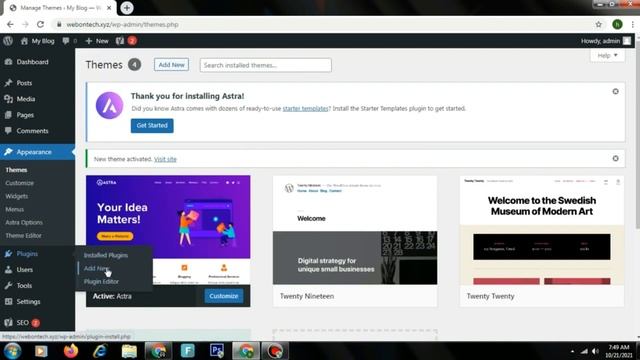This screenshot has height=360, width=640.
Task: Click Add New theme button
Action: click(x=171, y=64)
